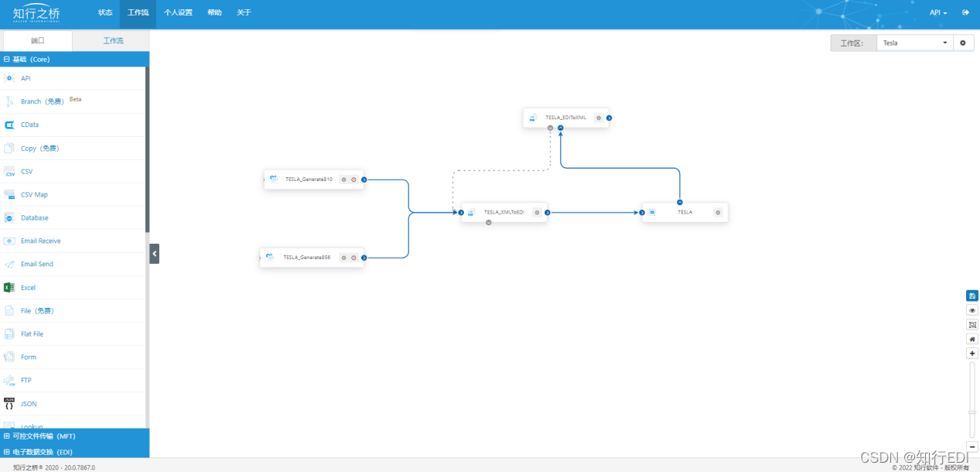
Task: Select the Excel connector
Action: tap(73, 287)
